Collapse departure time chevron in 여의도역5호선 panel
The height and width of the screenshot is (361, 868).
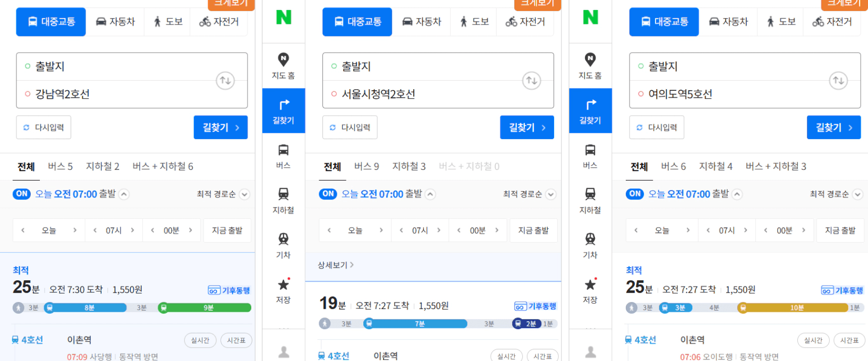click(737, 194)
